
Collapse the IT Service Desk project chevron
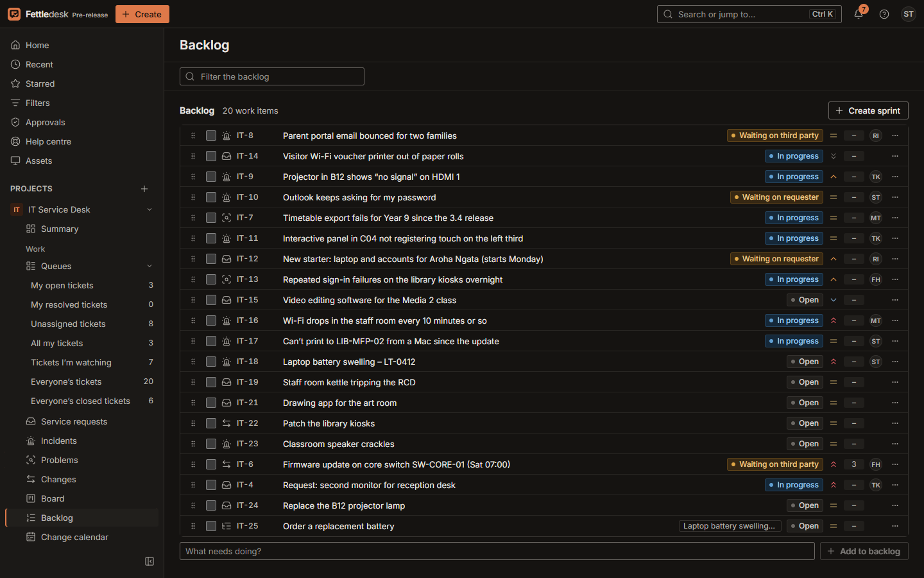click(x=150, y=209)
